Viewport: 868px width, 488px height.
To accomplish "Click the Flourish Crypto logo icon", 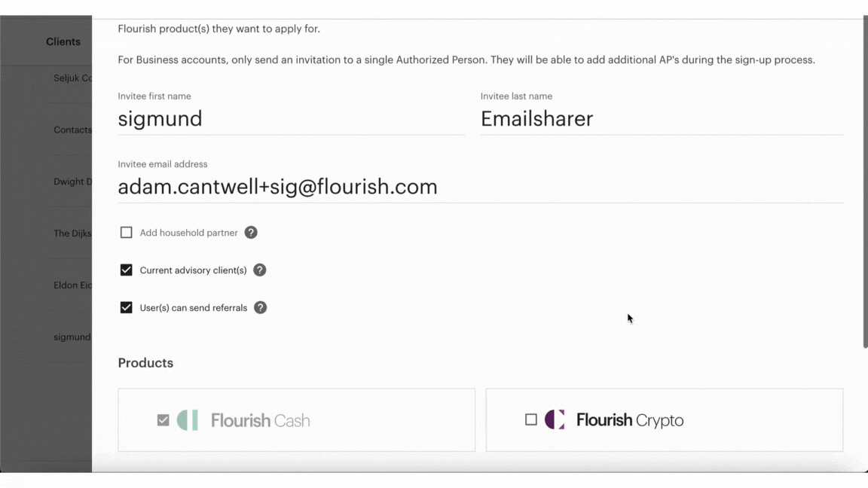I will pyautogui.click(x=555, y=420).
